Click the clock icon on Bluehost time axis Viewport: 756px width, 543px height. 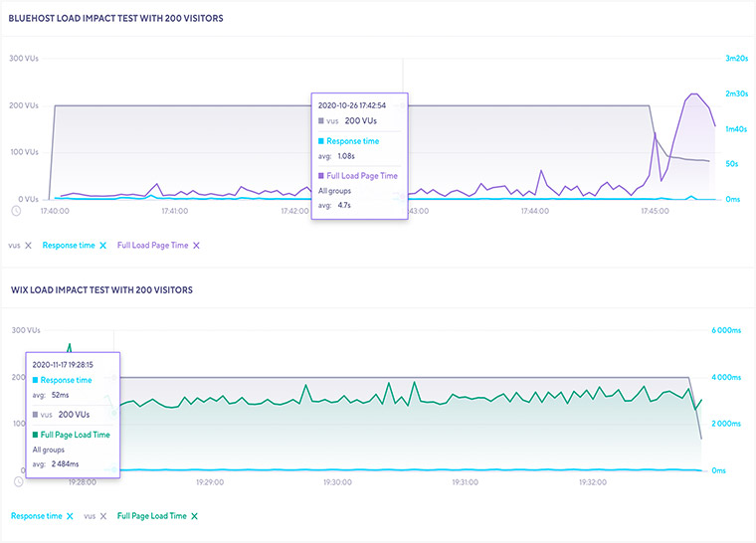[x=16, y=211]
